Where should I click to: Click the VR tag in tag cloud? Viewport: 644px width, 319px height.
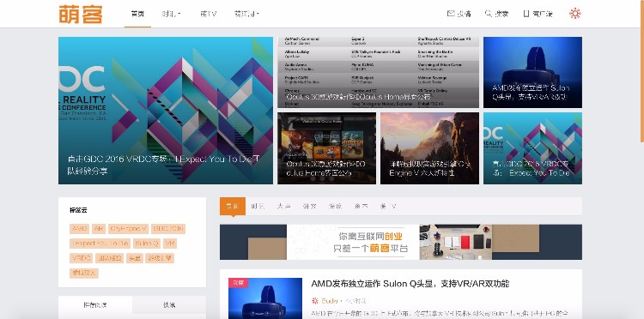click(170, 244)
